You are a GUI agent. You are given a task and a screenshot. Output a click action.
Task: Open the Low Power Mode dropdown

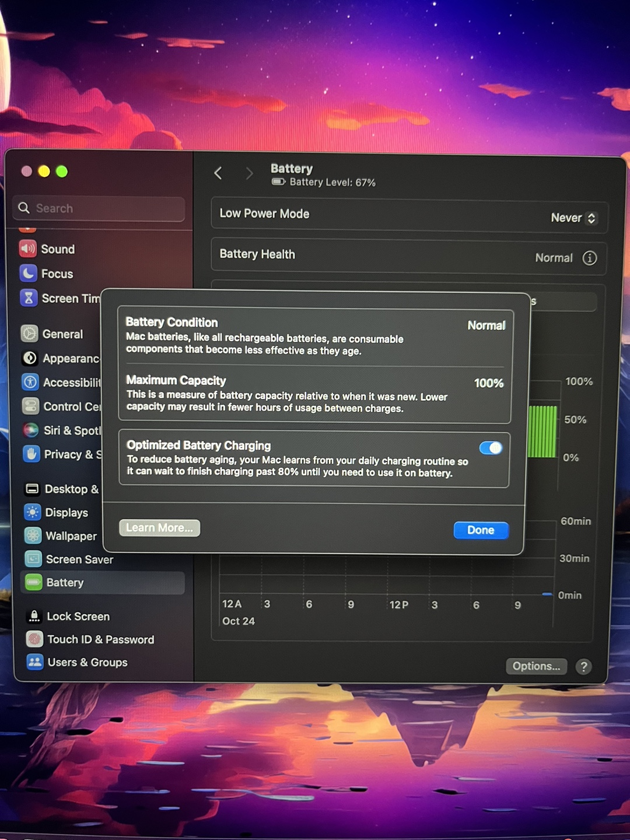coord(574,218)
